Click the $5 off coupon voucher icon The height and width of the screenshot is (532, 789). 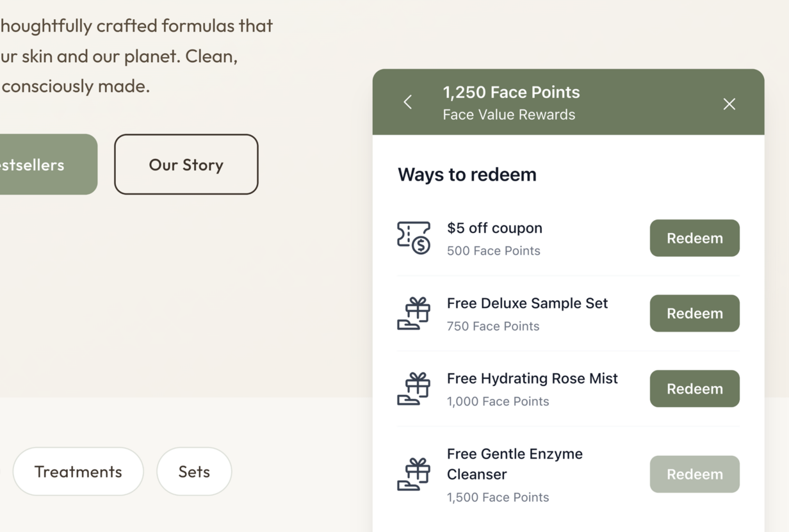coord(414,238)
